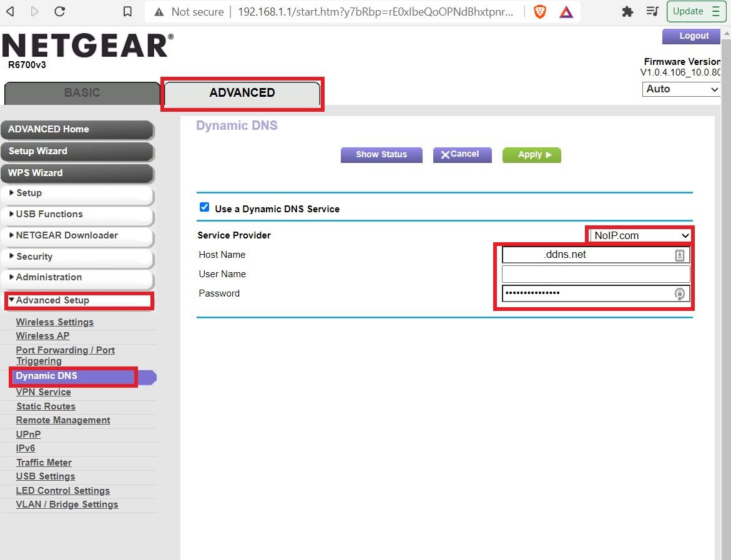Switch to the BASIC tab
Screen dimensions: 731x560
[82, 93]
